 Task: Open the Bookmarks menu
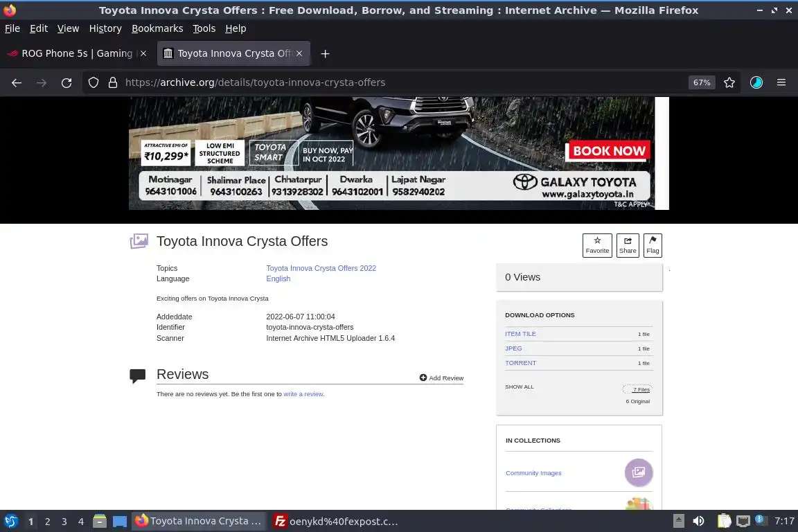[157, 28]
